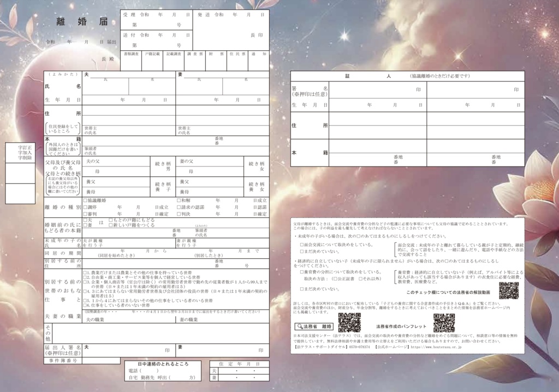This screenshot has height=392, width=559.
Task: Click the 夫の父 field
Action: pyautogui.click(x=116, y=162)
